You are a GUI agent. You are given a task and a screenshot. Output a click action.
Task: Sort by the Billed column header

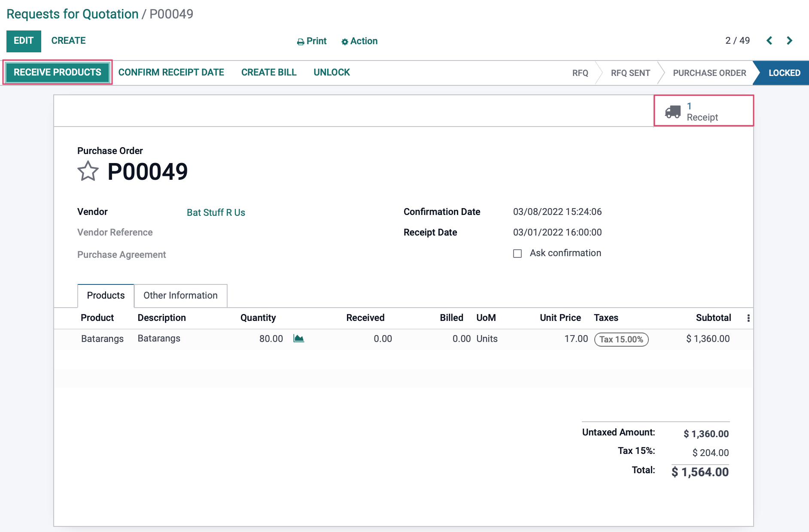451,318
